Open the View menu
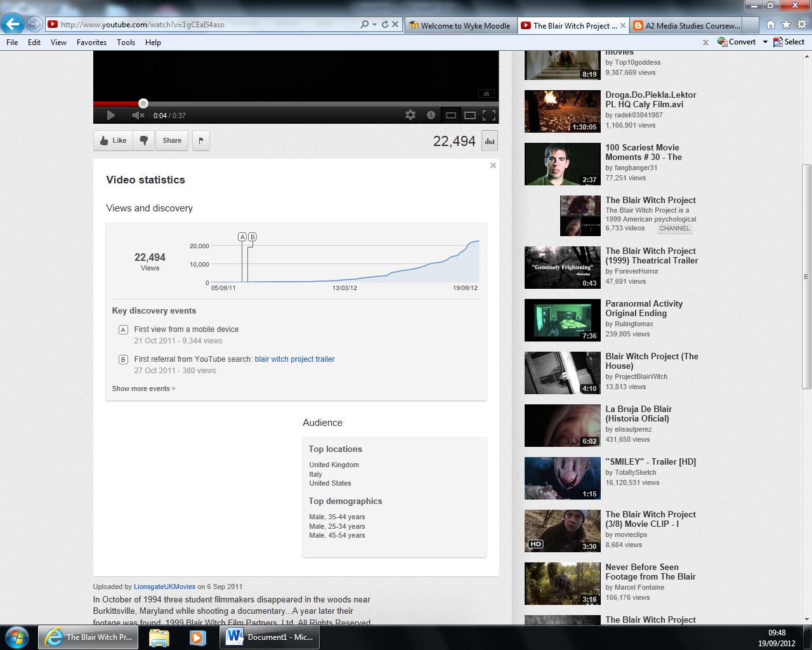The width and height of the screenshot is (812, 650). click(x=58, y=43)
